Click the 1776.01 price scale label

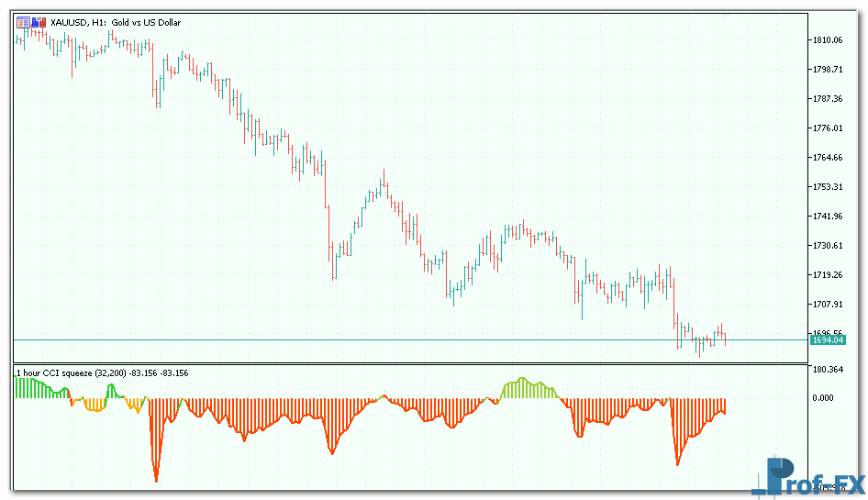click(827, 128)
